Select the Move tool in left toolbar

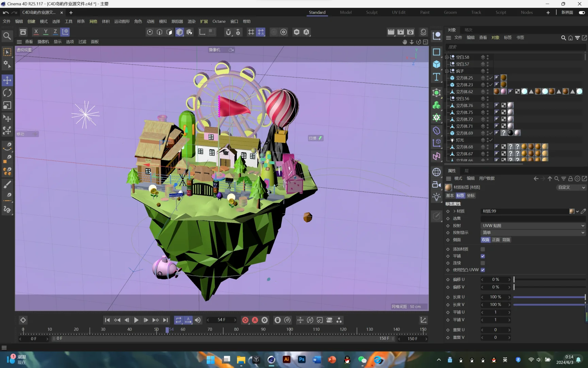[7, 80]
